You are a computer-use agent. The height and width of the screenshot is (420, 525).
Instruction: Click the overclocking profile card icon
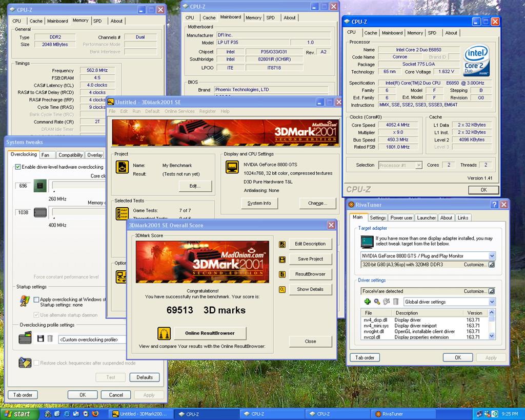[25, 337]
